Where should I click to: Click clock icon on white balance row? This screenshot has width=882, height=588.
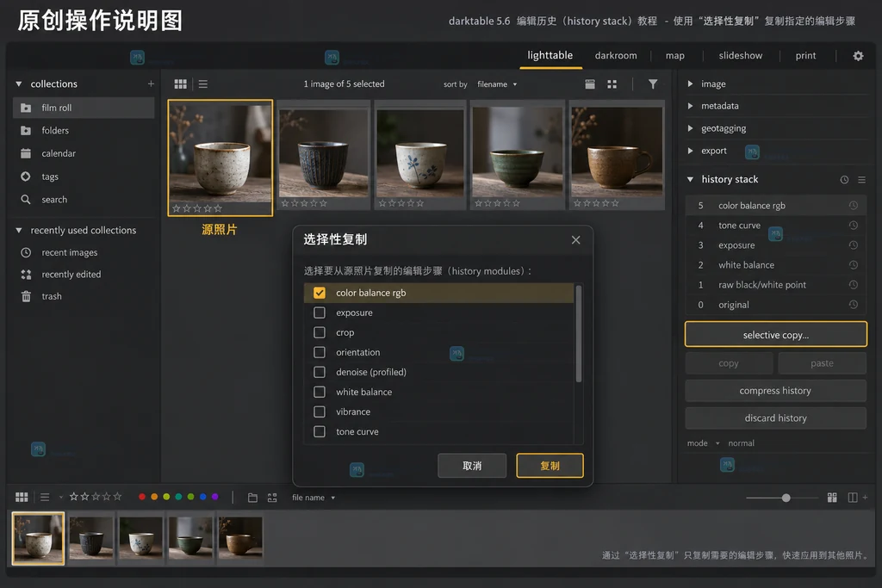[x=854, y=265]
